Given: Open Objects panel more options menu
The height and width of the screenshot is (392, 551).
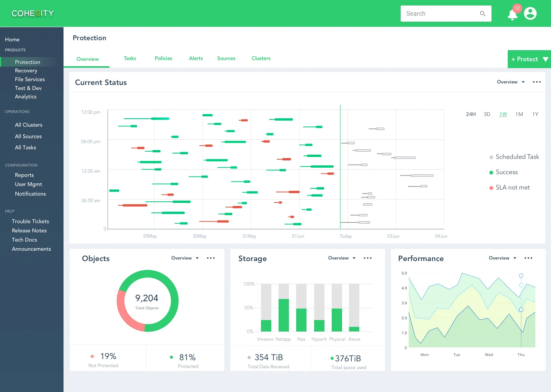Looking at the screenshot, I should pos(211,258).
